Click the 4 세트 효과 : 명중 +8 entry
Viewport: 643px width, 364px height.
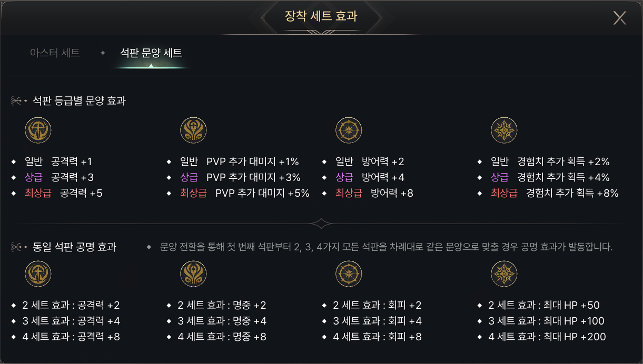click(x=222, y=337)
